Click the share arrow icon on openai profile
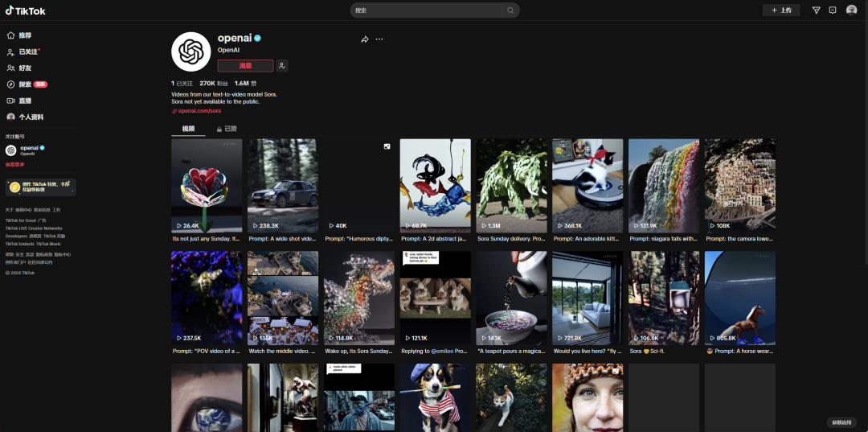Image resolution: width=868 pixels, height=432 pixels. click(x=365, y=39)
